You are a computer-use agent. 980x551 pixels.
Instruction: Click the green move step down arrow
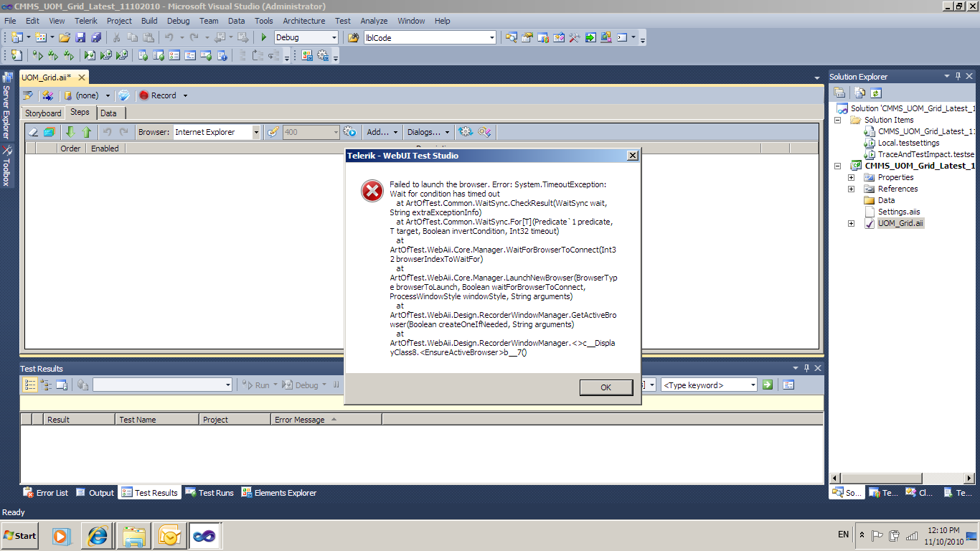pyautogui.click(x=70, y=132)
